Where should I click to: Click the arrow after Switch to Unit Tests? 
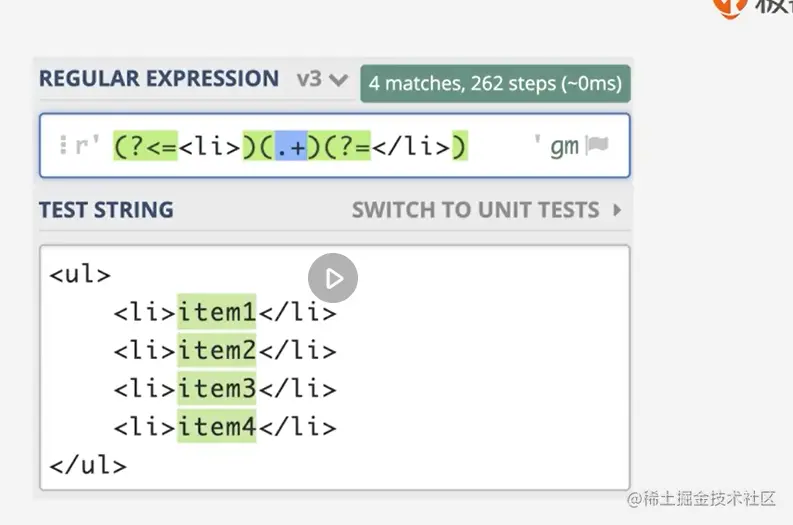tap(617, 210)
